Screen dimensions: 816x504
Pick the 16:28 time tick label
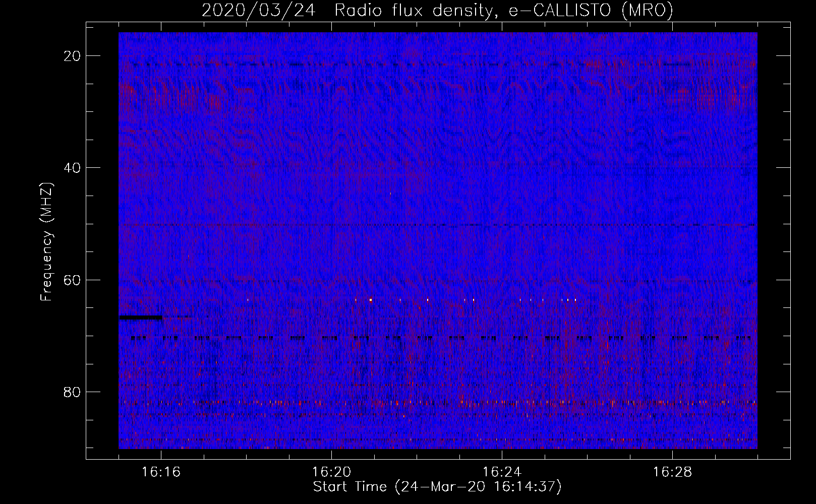[672, 472]
